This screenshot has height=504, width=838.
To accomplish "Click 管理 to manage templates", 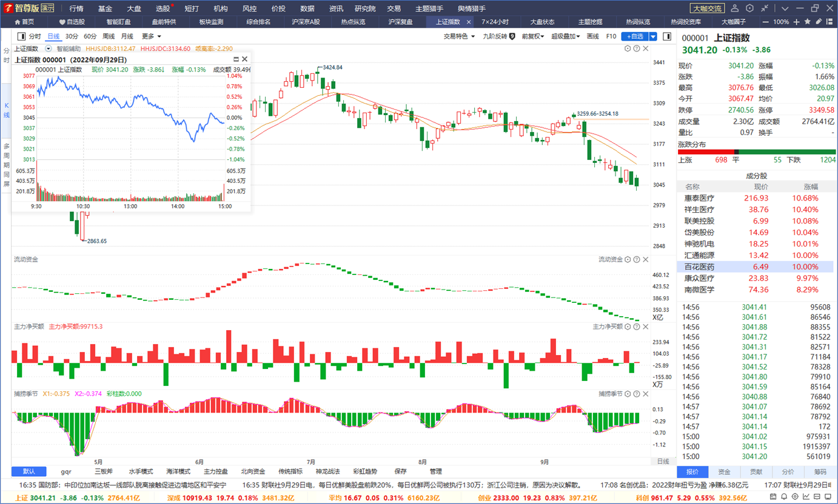I will pos(435,471).
